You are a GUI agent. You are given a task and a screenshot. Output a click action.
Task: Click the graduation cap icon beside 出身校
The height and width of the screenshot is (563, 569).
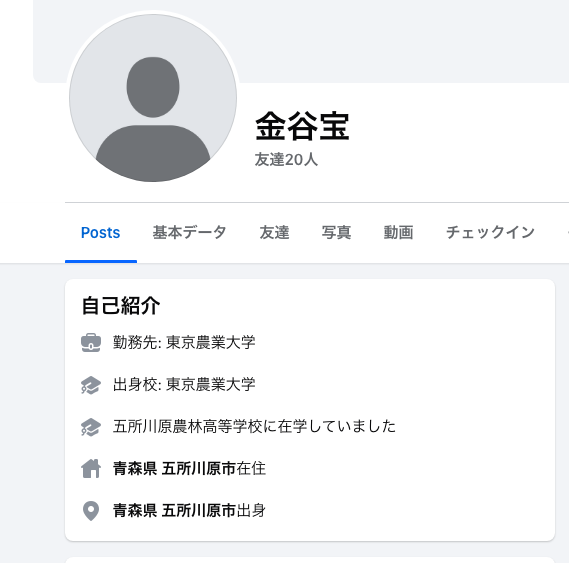pos(91,385)
